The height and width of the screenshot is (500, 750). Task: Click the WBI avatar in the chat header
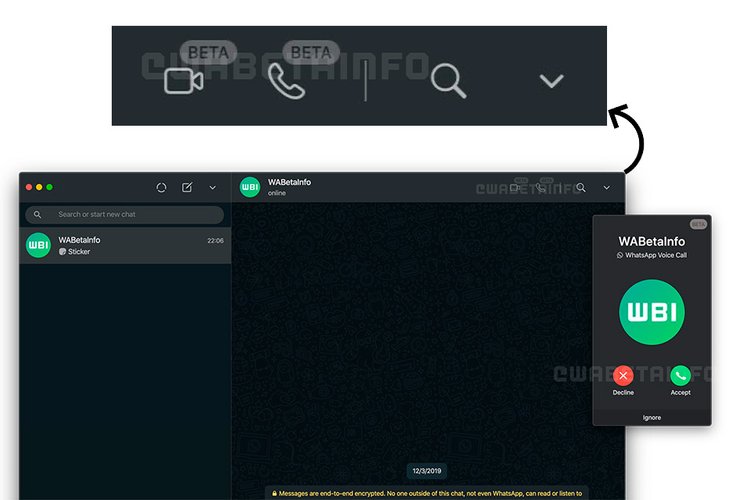tap(250, 187)
